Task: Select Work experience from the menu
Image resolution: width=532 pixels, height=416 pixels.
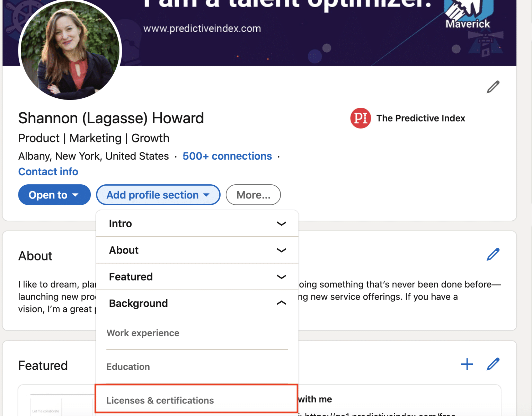Action: (143, 333)
